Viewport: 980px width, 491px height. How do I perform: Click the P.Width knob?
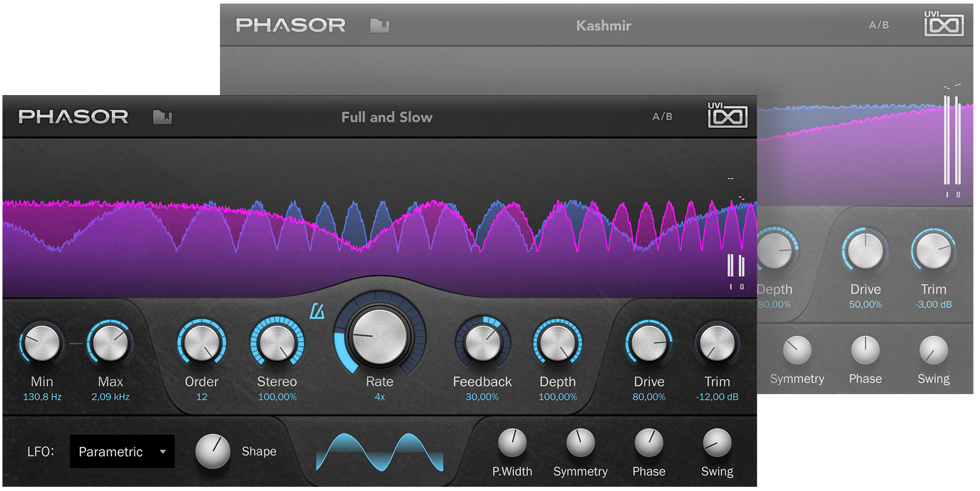click(x=512, y=443)
